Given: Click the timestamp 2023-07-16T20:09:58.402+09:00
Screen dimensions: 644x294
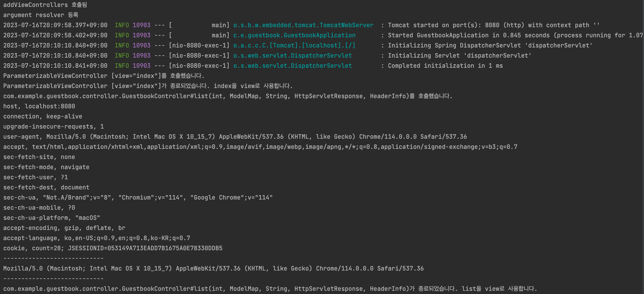Looking at the screenshot, I should point(55,35).
